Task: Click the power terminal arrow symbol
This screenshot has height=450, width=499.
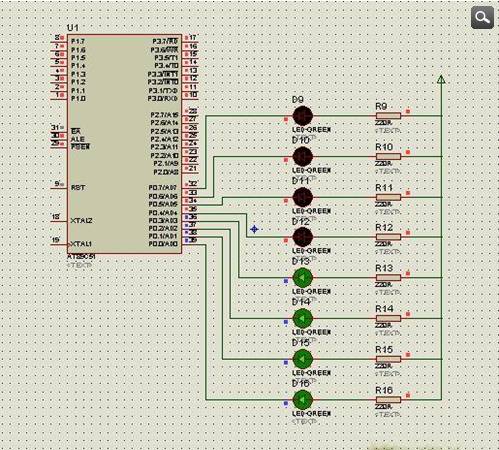Action: click(x=441, y=79)
